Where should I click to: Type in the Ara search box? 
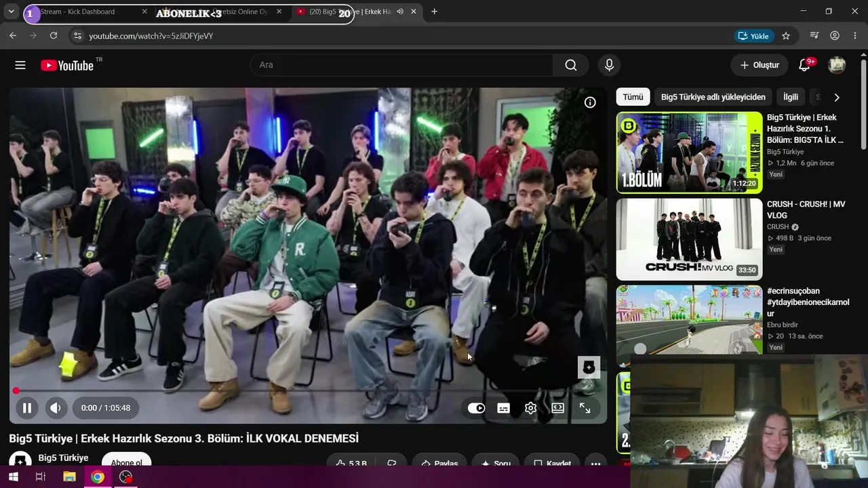click(x=401, y=65)
